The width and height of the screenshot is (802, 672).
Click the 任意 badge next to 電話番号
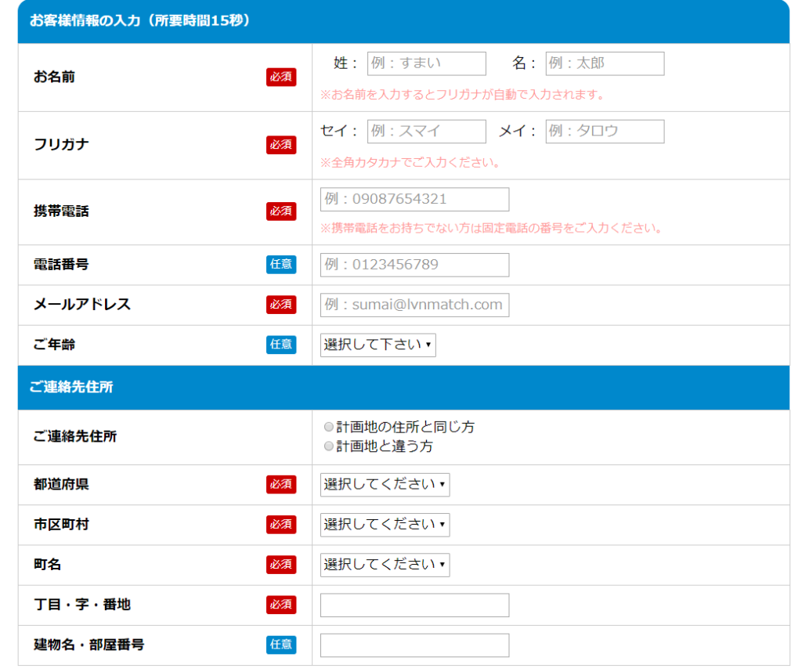pyautogui.click(x=281, y=265)
